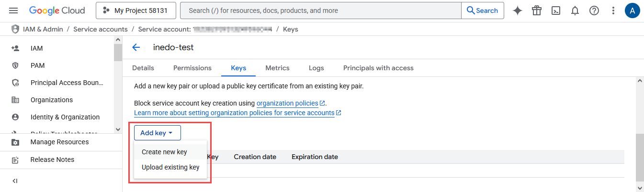Open the notifications bell

(575, 11)
